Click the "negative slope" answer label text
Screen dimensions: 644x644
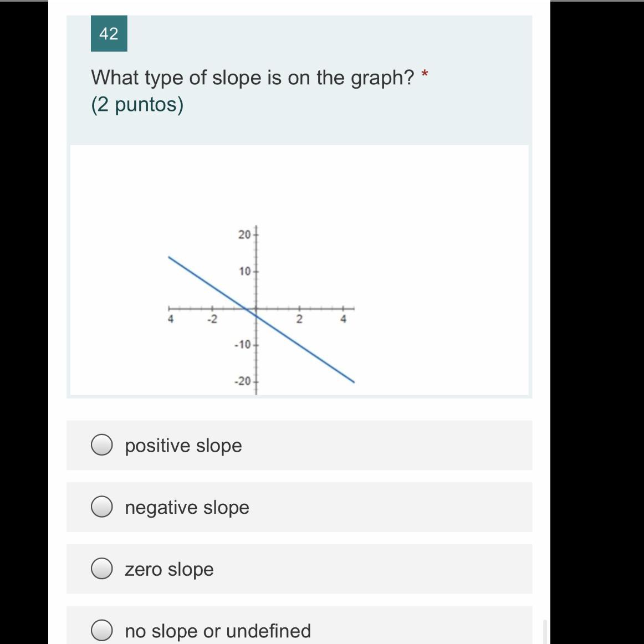coord(187,508)
